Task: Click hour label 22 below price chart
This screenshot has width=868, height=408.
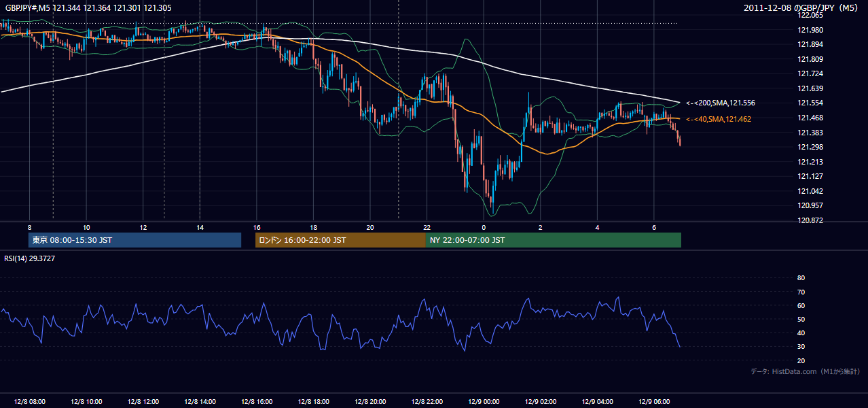Action: pyautogui.click(x=427, y=227)
